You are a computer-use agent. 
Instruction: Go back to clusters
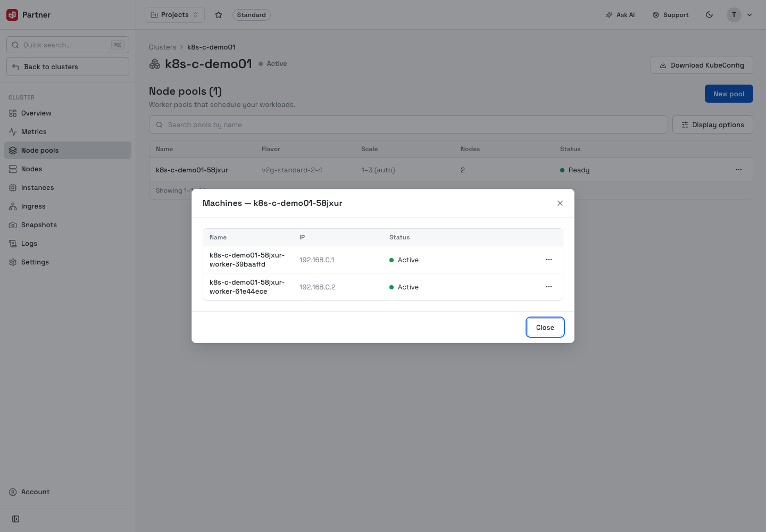coord(68,66)
